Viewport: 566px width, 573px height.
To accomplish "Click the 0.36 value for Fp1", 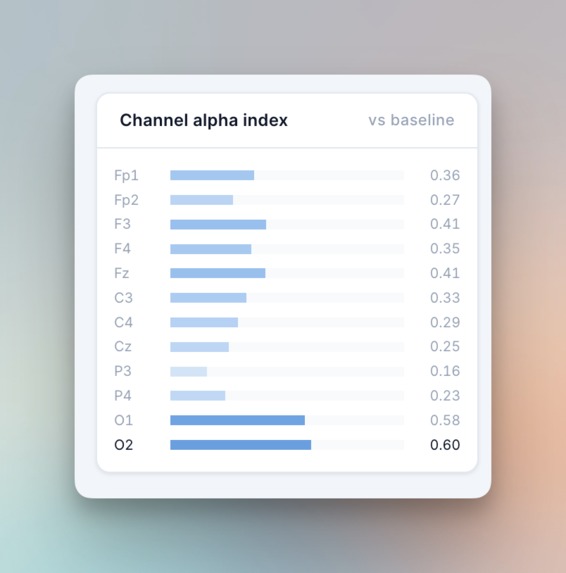I will tap(445, 175).
